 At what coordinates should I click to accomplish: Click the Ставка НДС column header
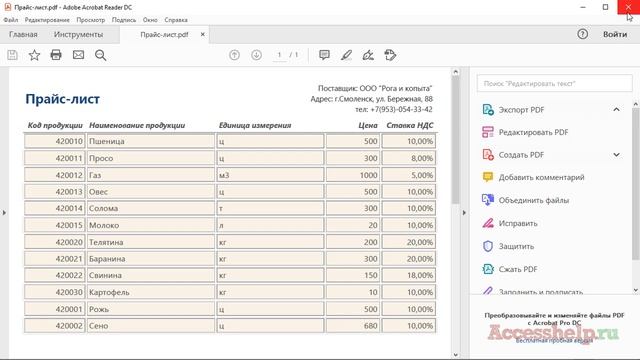409,125
